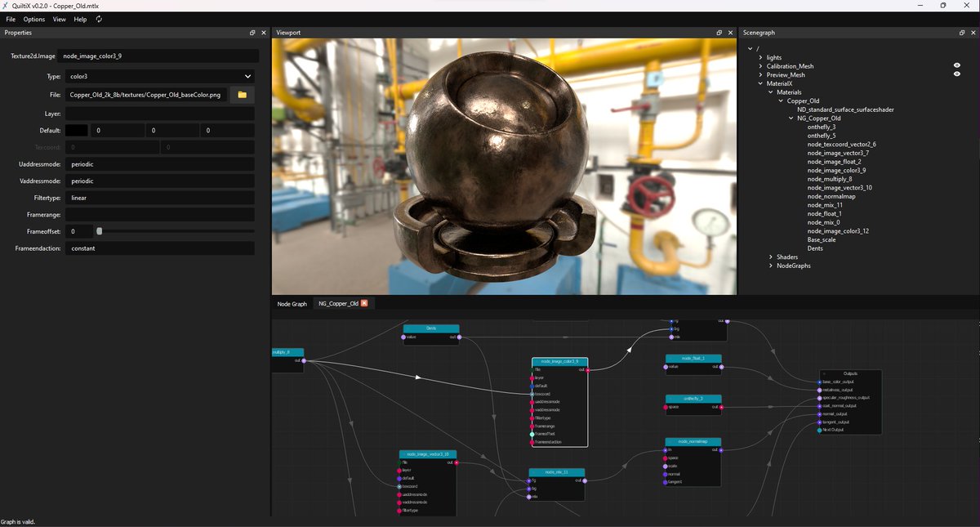Click the Filtertype field
Screen dimensions: 980x527
(x=160, y=198)
